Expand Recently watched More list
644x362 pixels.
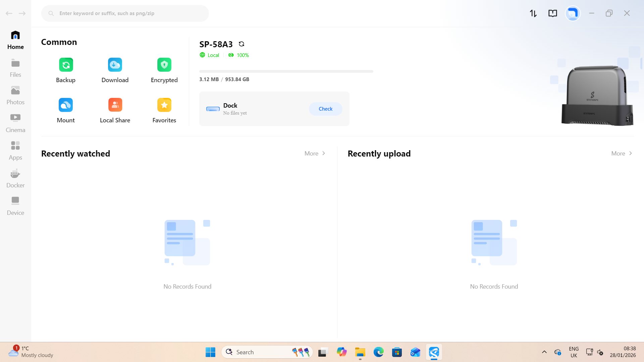point(314,153)
